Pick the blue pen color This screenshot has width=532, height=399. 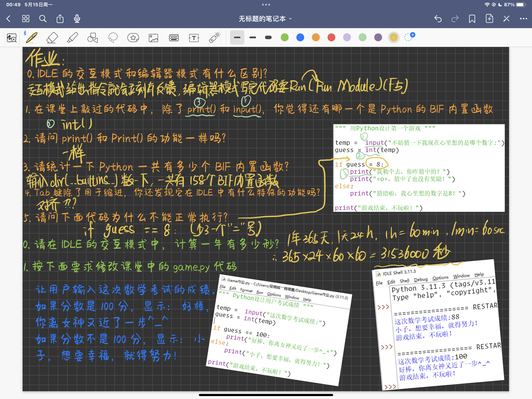click(x=300, y=37)
